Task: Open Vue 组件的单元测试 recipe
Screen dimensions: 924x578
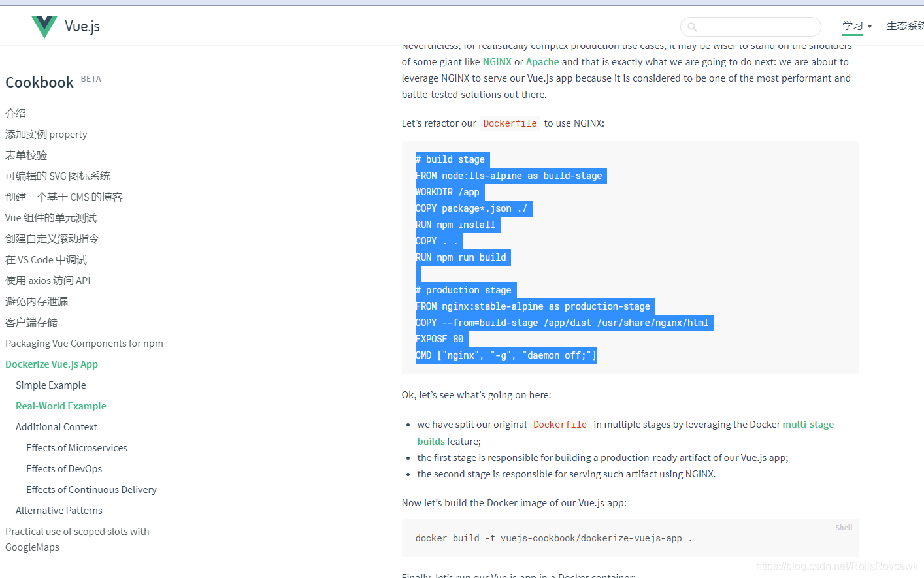Action: (x=51, y=218)
